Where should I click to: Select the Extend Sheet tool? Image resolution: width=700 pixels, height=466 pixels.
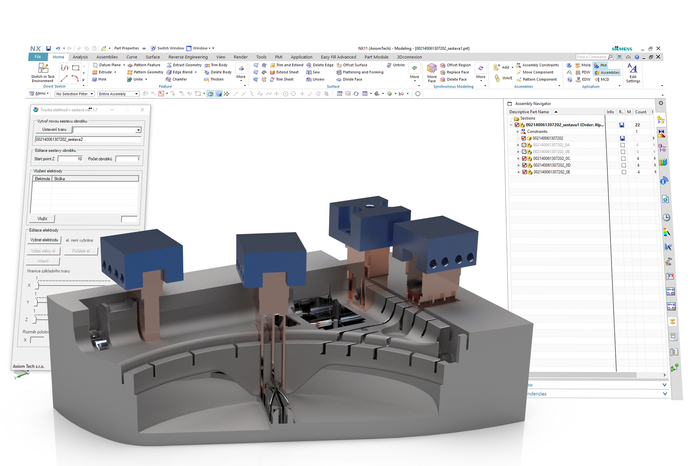click(x=284, y=72)
